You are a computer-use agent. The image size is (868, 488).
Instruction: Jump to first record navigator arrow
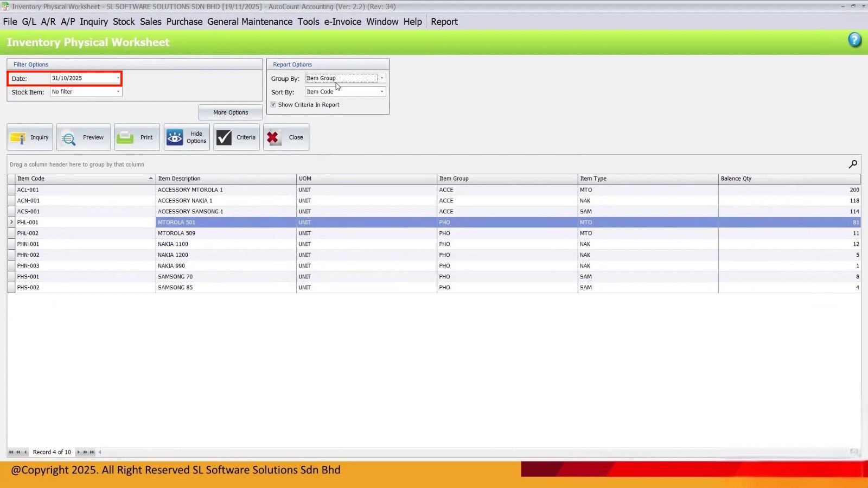11,452
